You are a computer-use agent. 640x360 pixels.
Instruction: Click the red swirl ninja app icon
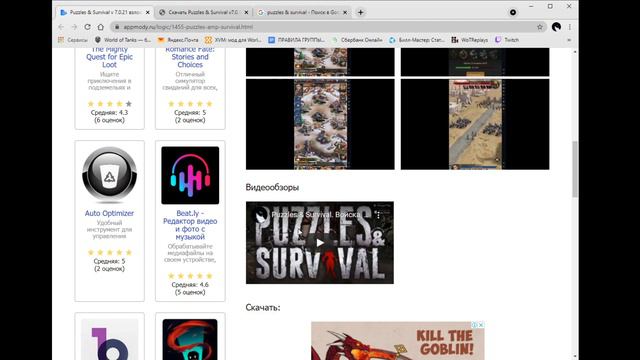pos(190,340)
